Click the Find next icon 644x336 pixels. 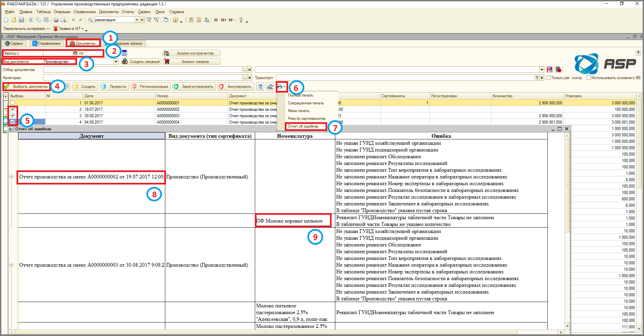coord(149,20)
